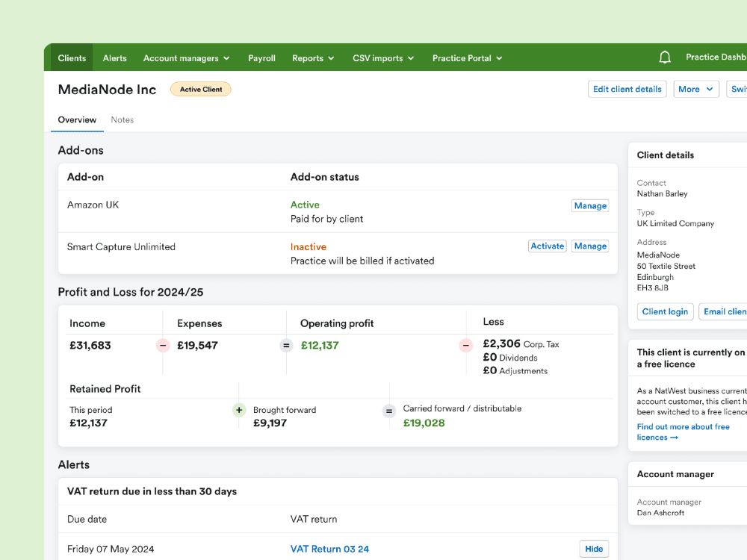Open the Reports dropdown menu

pyautogui.click(x=312, y=57)
